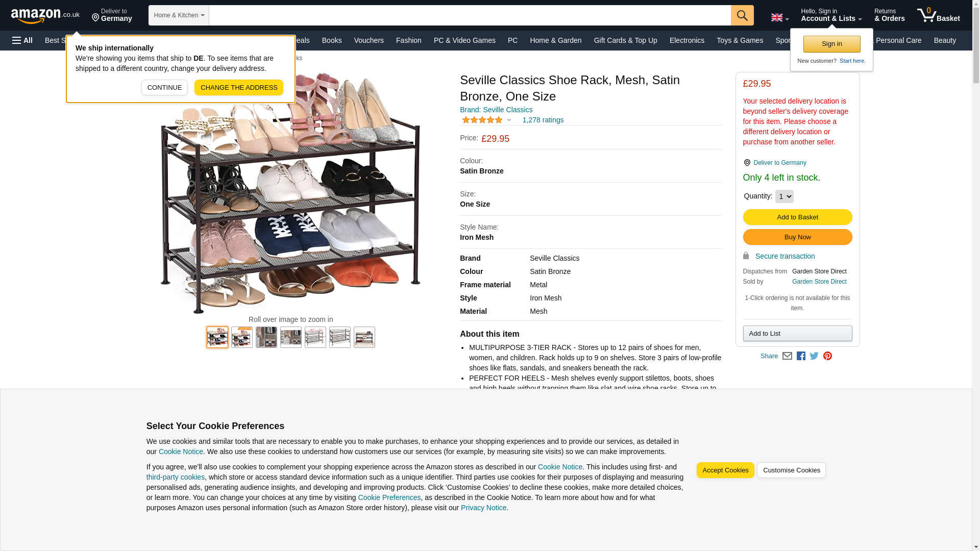
Task: Click the search magnifier button
Action: point(742,15)
